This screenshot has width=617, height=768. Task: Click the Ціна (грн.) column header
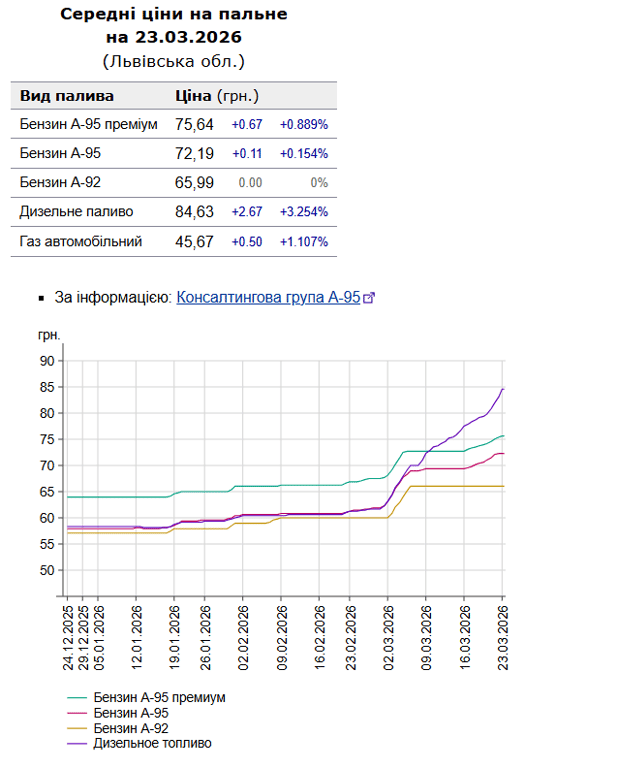point(217,96)
